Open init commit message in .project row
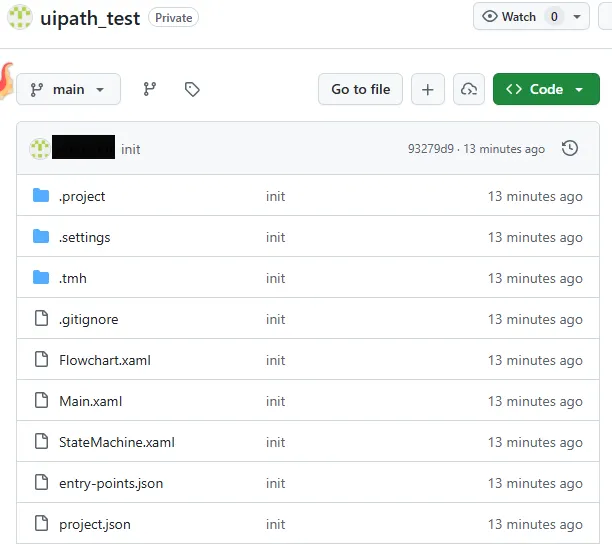 click(x=276, y=196)
